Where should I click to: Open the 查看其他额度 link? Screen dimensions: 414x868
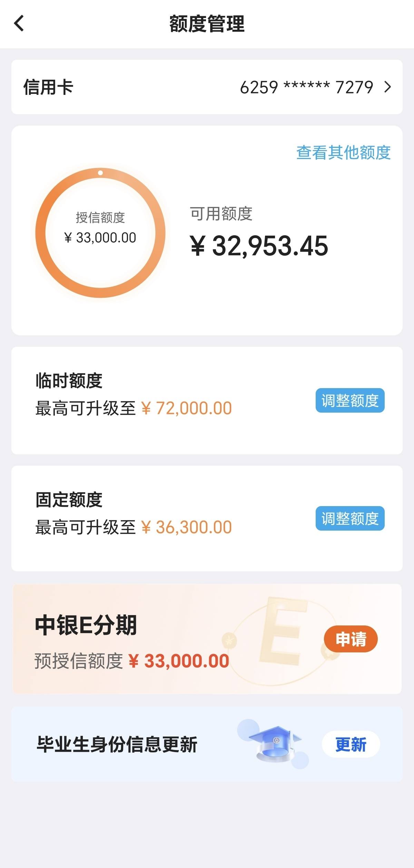click(343, 152)
